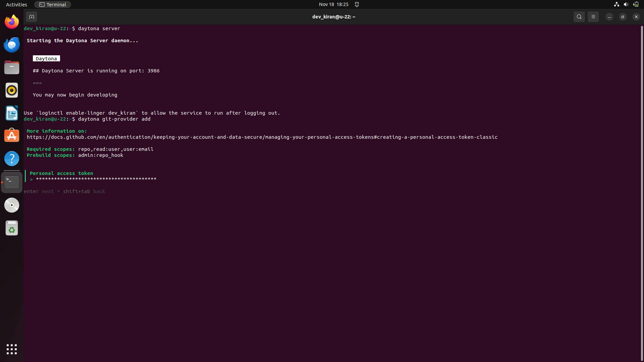Click the 'Required scopes' line

(90, 149)
